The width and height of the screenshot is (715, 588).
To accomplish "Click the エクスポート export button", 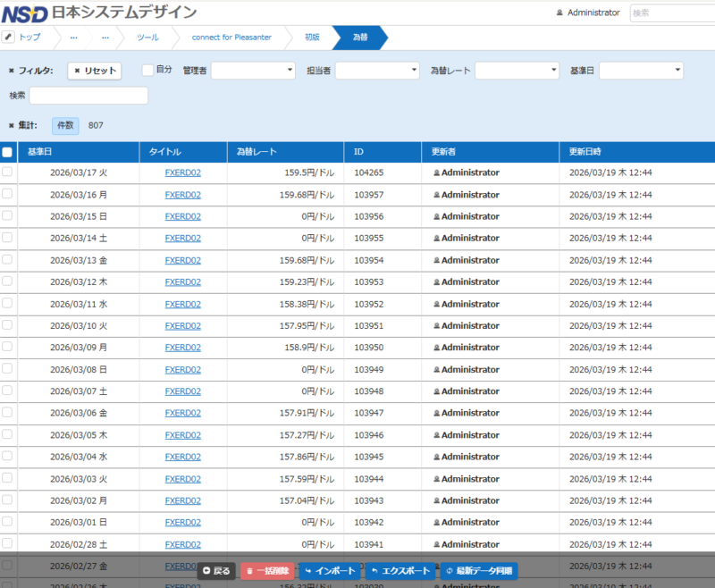I will tap(400, 570).
